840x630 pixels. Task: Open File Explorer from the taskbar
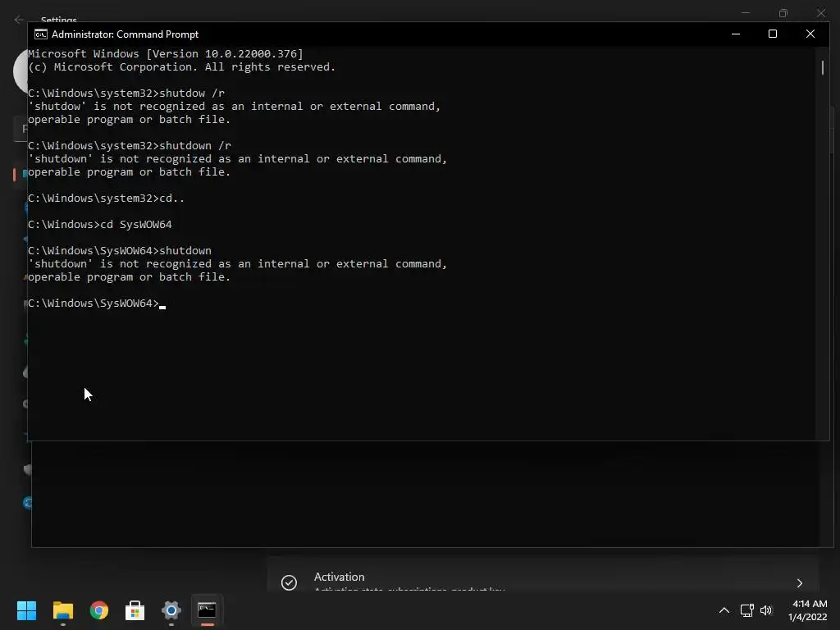click(62, 610)
